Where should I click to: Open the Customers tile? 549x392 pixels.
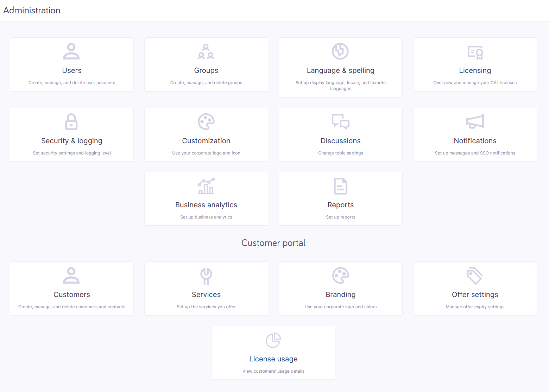(71, 288)
